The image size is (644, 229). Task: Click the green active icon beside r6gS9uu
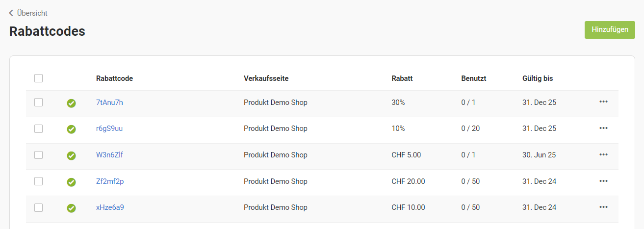tap(71, 129)
